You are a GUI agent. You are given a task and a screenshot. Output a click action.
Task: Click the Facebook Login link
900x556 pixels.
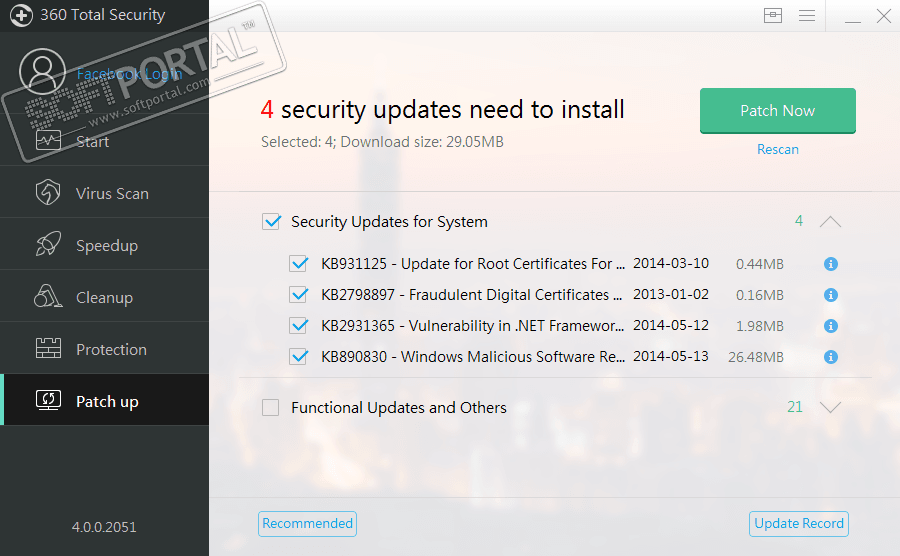(x=129, y=74)
